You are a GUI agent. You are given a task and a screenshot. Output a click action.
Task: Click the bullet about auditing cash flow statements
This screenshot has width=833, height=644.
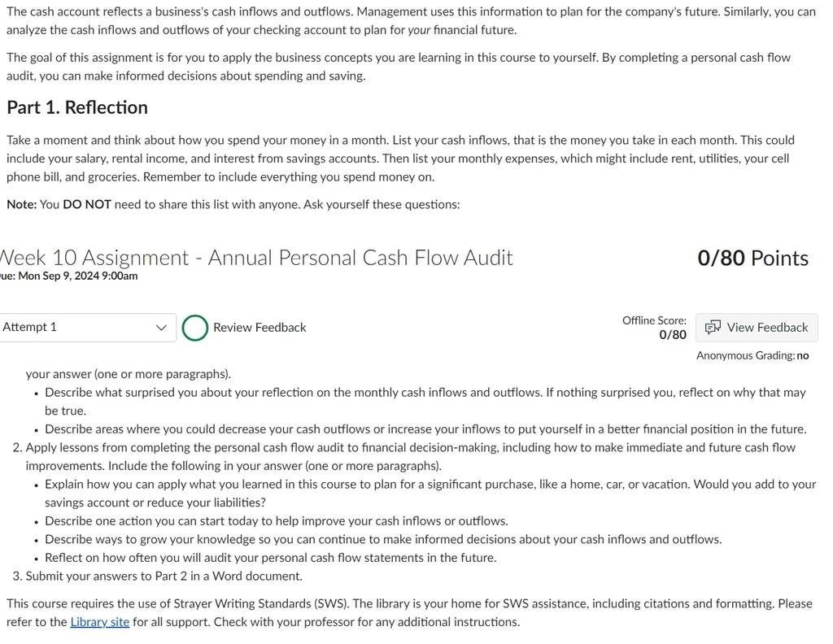tap(270, 558)
